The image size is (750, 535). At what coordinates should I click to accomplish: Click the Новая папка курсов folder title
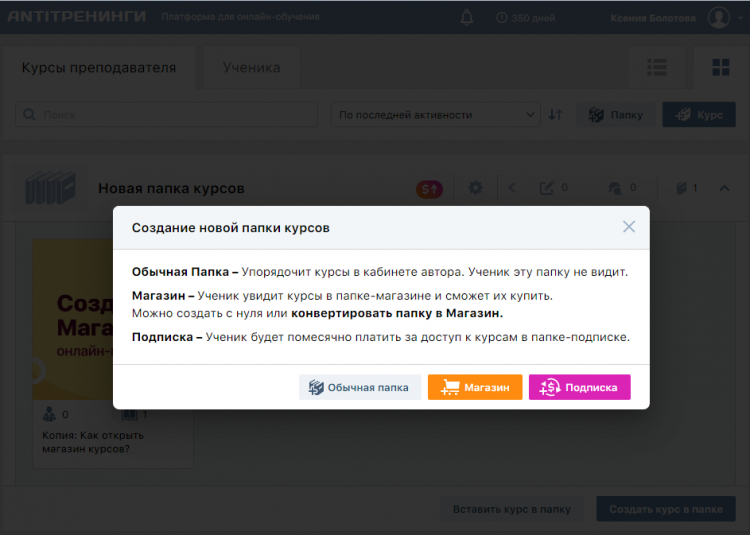click(171, 188)
